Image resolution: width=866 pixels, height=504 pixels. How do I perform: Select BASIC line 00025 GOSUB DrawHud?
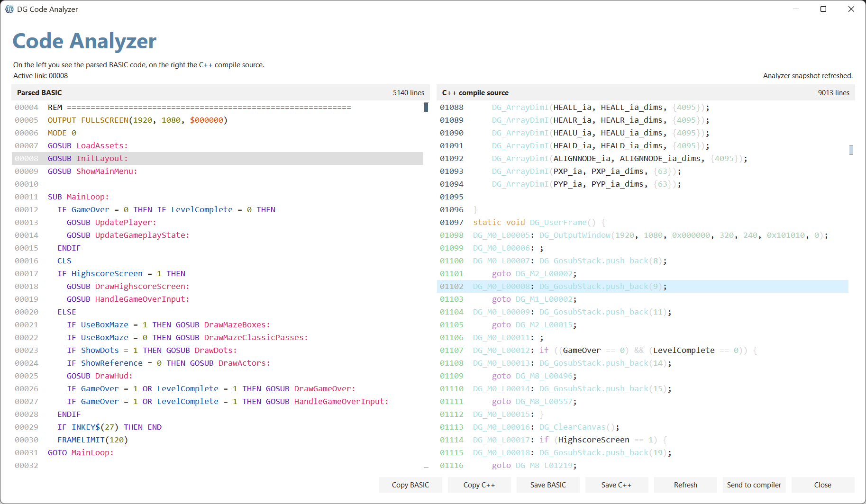coord(218,376)
